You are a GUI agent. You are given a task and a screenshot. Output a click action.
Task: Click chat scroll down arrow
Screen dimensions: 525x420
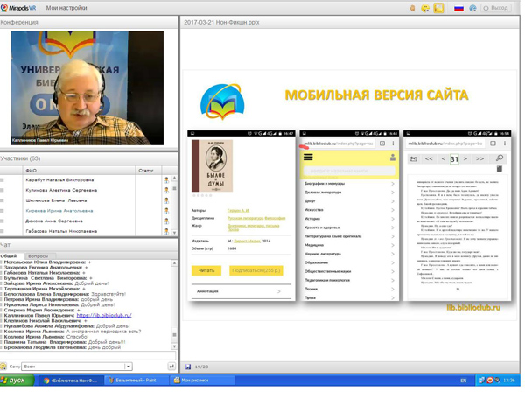(174, 346)
